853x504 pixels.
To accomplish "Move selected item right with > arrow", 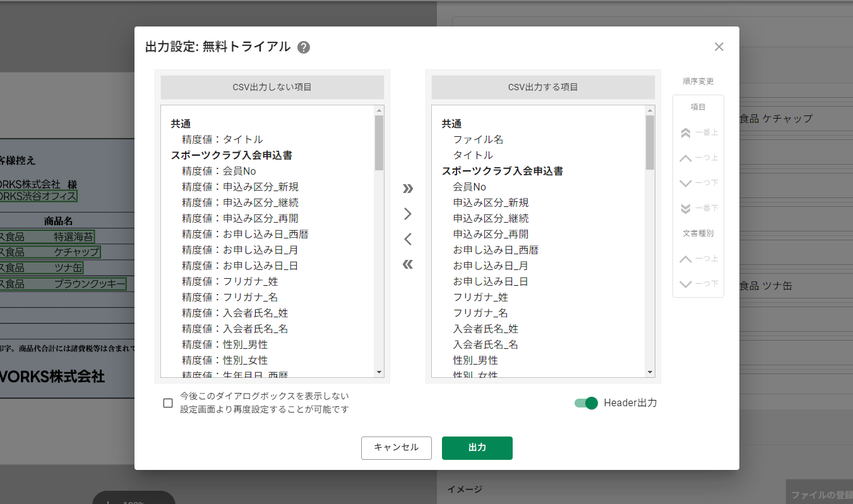I will click(x=408, y=214).
